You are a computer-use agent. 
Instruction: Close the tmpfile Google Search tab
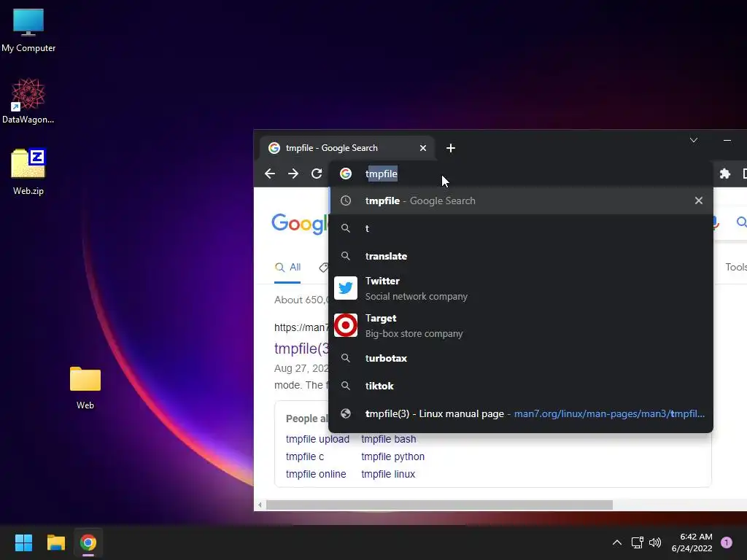point(423,148)
